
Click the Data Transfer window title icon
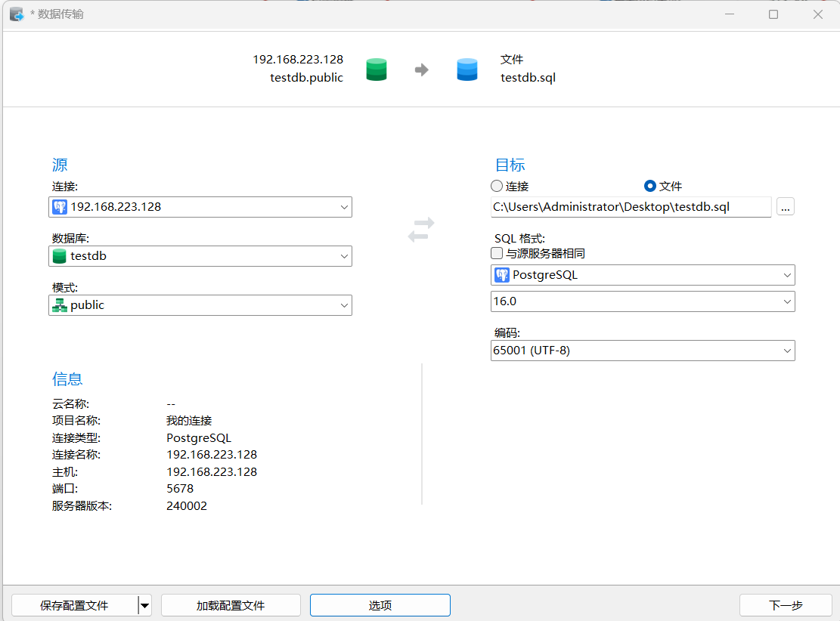[17, 14]
